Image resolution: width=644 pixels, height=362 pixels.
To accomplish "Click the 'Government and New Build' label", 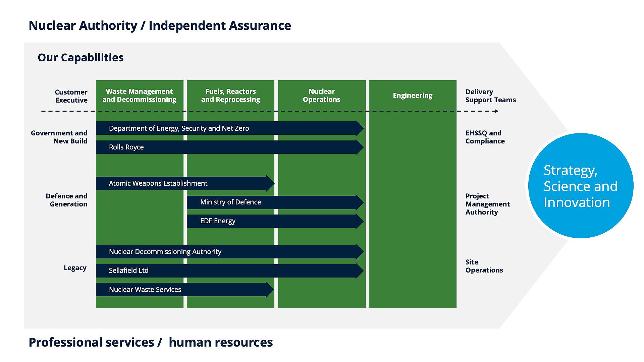I will coord(59,137).
